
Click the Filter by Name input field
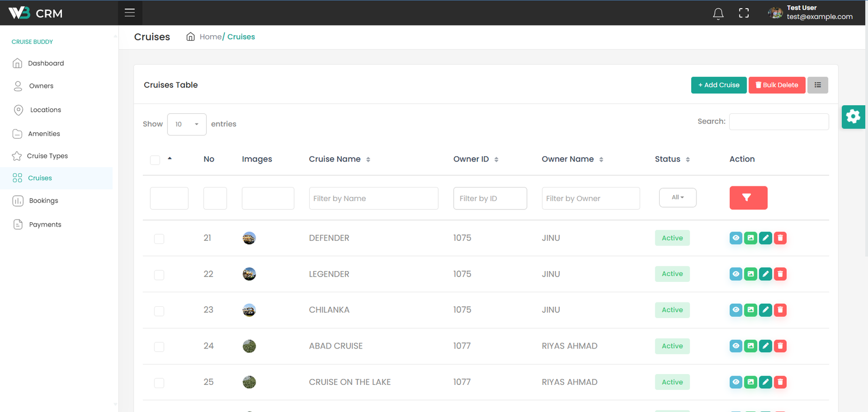coord(373,198)
